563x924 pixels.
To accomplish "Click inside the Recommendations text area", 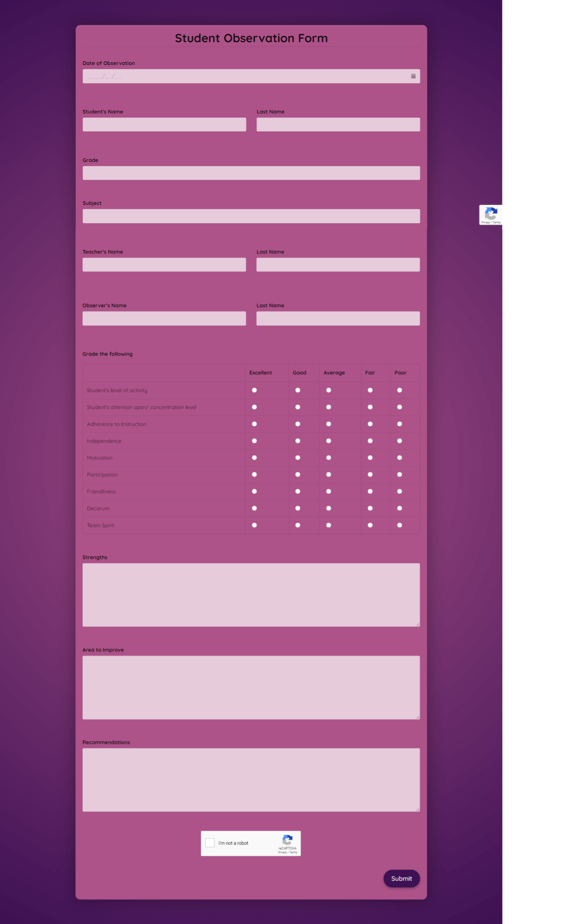I will coord(251,780).
